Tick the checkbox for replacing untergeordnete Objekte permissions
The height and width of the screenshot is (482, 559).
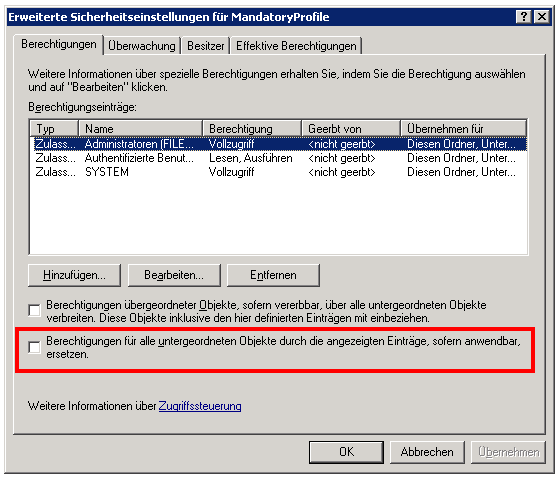[x=35, y=347]
